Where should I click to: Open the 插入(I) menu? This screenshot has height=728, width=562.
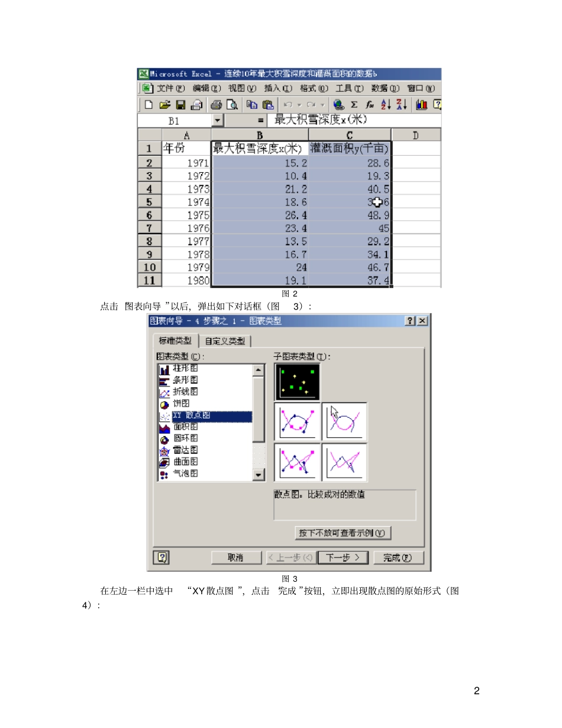click(x=279, y=89)
